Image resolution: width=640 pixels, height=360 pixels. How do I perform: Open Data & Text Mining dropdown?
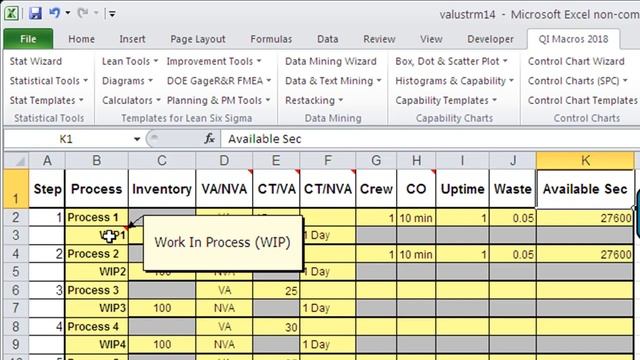click(333, 81)
